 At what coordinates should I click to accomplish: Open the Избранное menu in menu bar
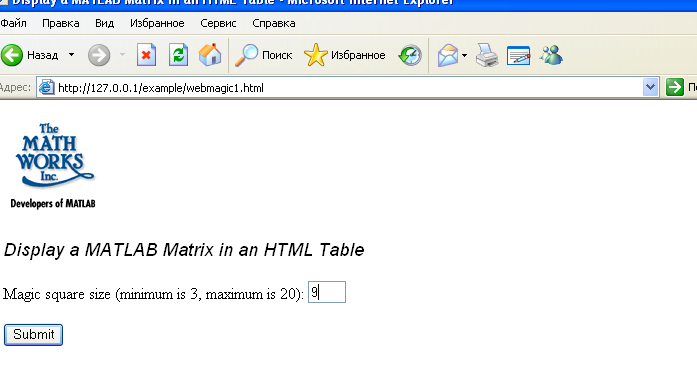(x=157, y=23)
